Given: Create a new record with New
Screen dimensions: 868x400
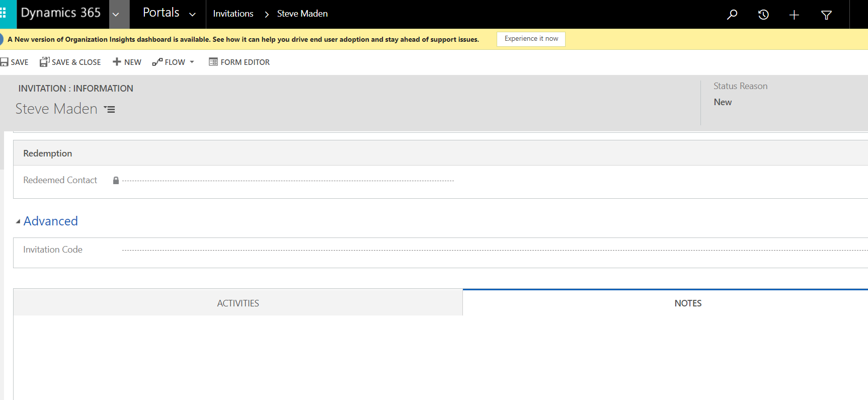Looking at the screenshot, I should [x=127, y=62].
